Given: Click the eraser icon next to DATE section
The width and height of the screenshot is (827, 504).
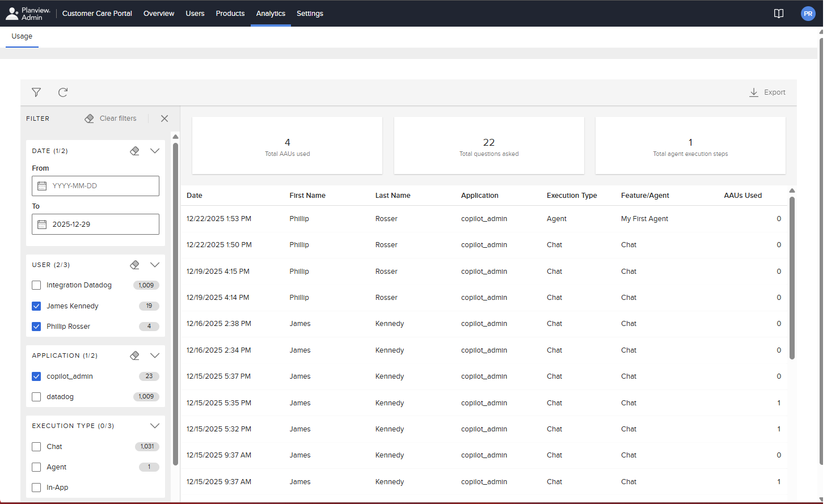Looking at the screenshot, I should [134, 150].
